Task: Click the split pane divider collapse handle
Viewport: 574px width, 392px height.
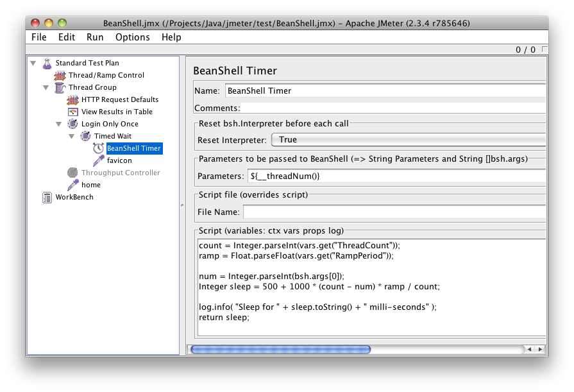Action: [182, 205]
